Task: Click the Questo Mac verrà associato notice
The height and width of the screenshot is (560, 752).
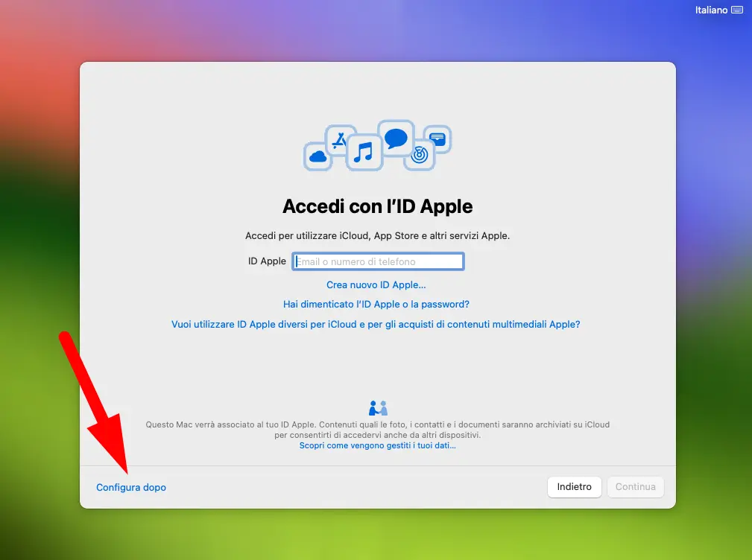Action: (377, 430)
